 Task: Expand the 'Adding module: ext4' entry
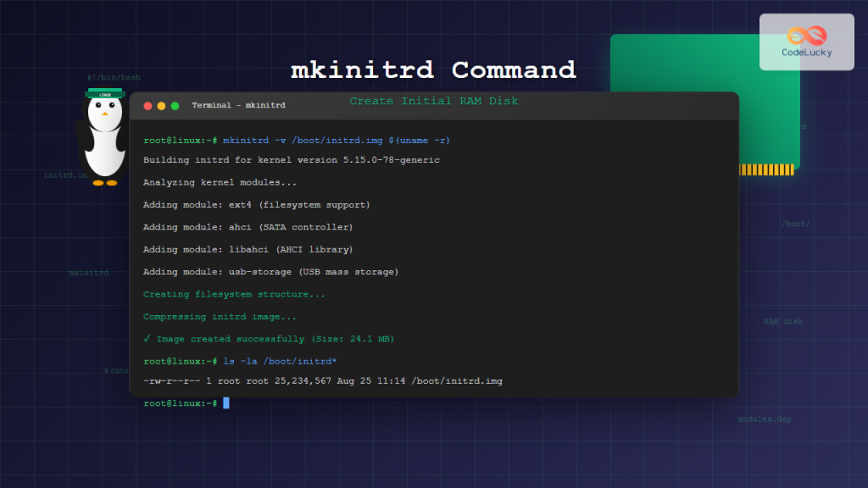point(256,204)
